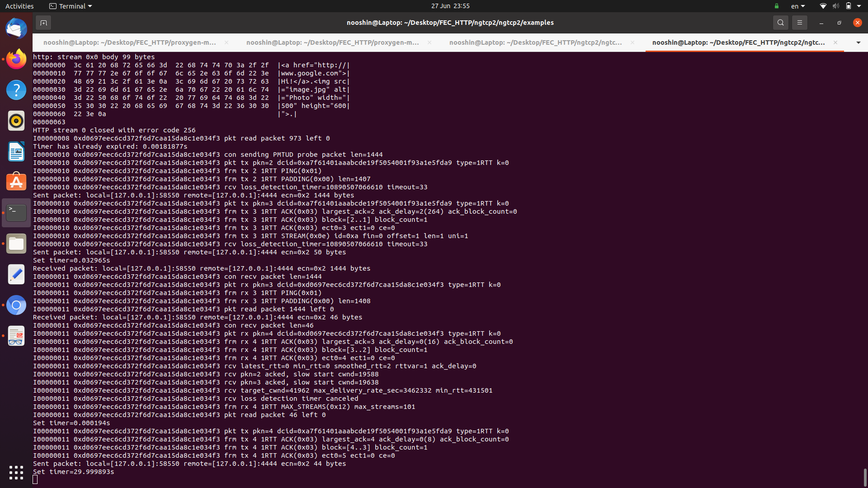Launch Rhythmbox music player from dock
The image size is (868, 488).
coord(16,121)
